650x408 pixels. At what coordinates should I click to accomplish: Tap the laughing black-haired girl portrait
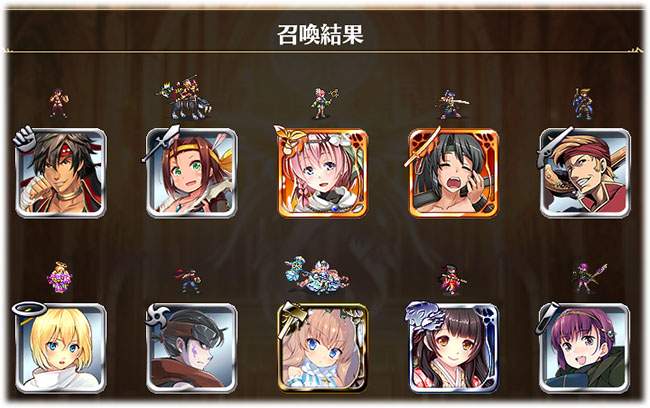coord(454,173)
